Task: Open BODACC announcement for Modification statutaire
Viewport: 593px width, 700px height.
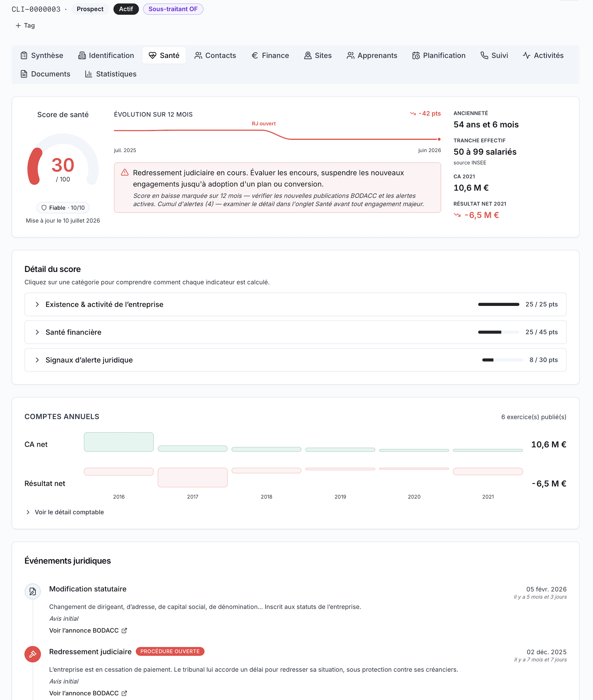Action: 88,630
